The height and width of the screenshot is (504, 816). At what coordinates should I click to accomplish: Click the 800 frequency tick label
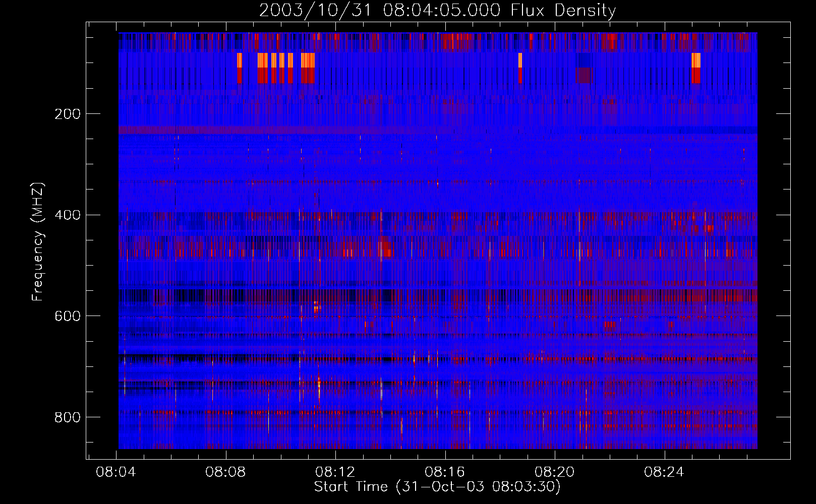(x=68, y=417)
